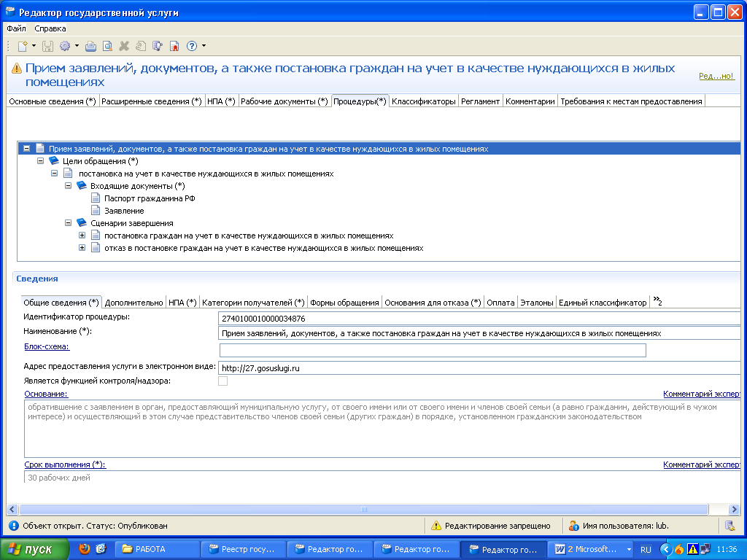Viewport: 747px width, 560px height.
Task: Click the warning icon near 'Редактирование запрещено'
Action: (436, 526)
